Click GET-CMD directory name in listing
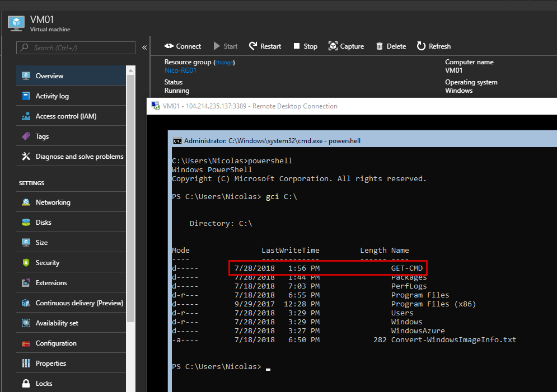 coord(407,268)
